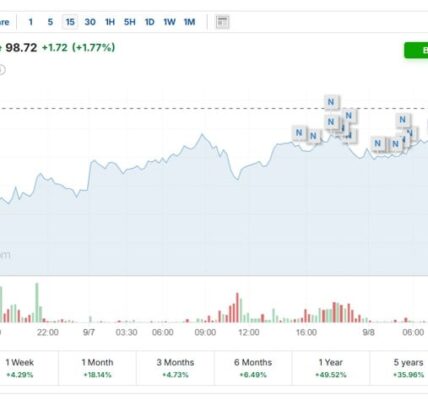This screenshot has height=400, width=428.
Task: Open the leftmost N news marker near 16:00
Action: coord(299,132)
